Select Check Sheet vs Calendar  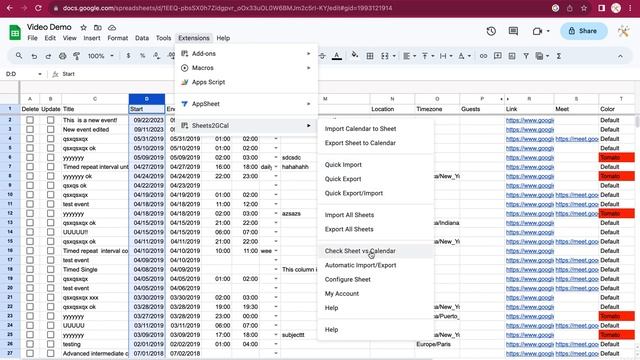tap(360, 251)
